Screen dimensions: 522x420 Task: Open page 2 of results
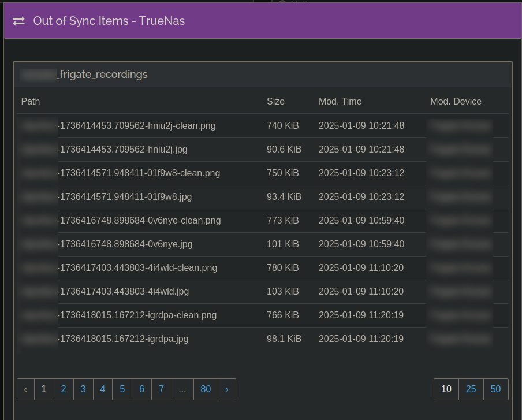click(x=64, y=389)
